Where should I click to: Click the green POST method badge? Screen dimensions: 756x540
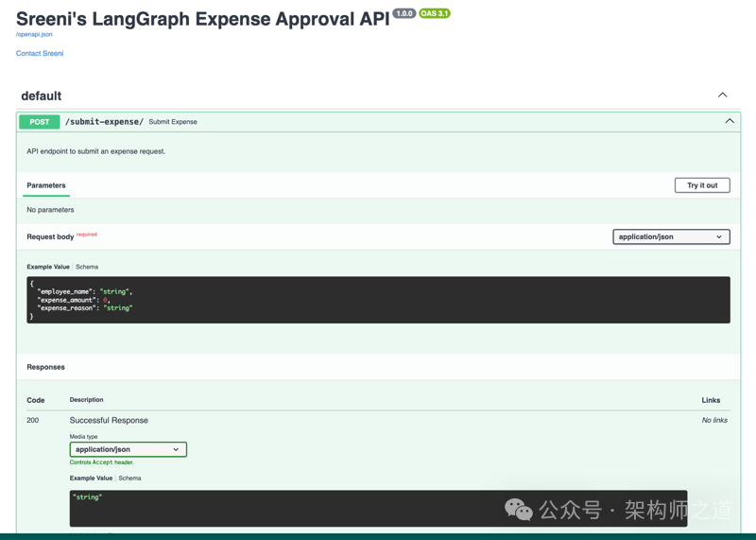(40, 122)
